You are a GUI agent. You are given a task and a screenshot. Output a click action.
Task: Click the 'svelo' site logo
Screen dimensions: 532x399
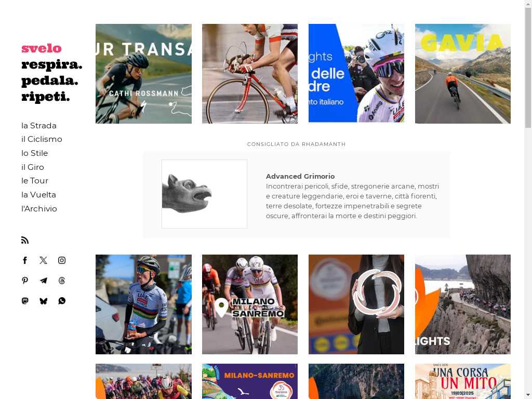[x=42, y=48]
